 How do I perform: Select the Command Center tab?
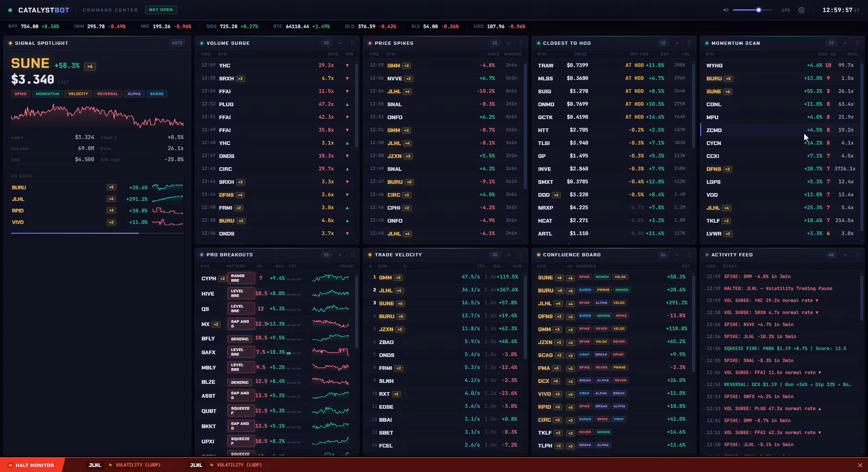pyautogui.click(x=110, y=10)
